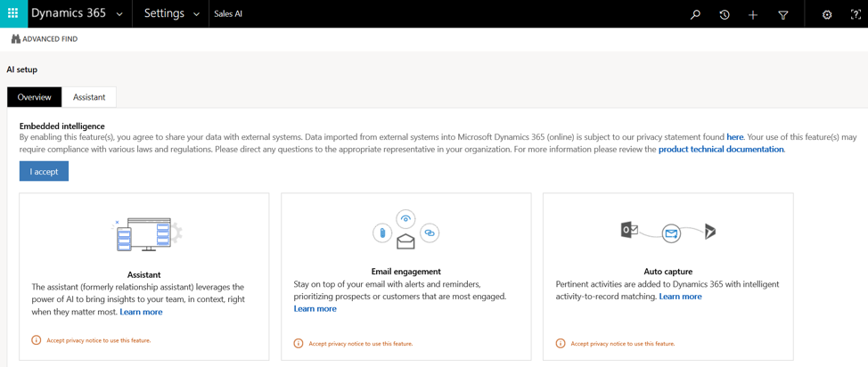
Task: Open recent items history icon
Action: (724, 15)
